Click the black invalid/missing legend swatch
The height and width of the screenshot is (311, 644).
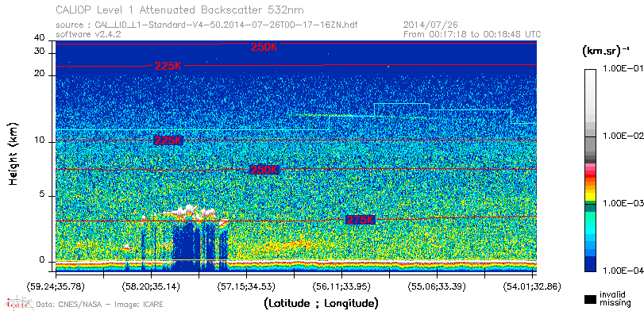590,299
